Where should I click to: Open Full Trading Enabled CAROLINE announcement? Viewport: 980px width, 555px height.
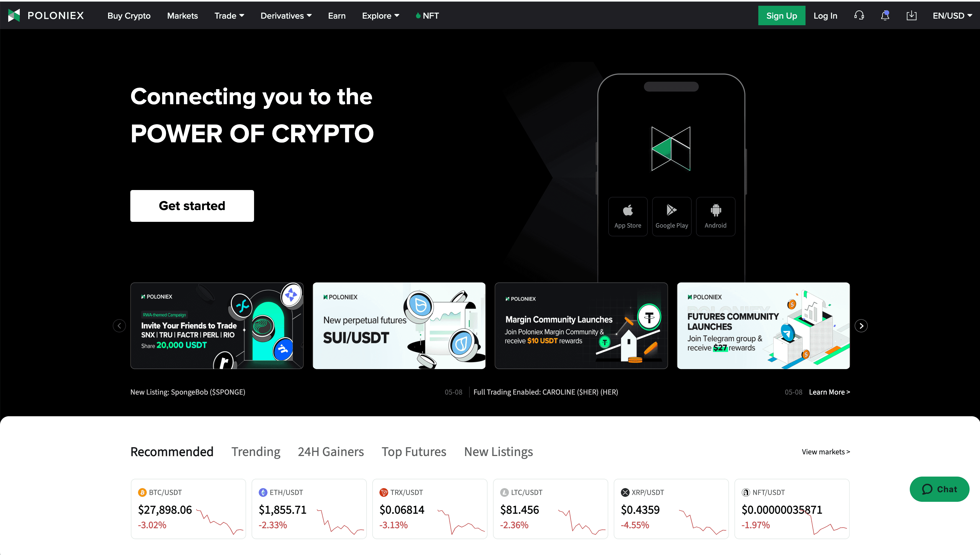[x=546, y=392]
